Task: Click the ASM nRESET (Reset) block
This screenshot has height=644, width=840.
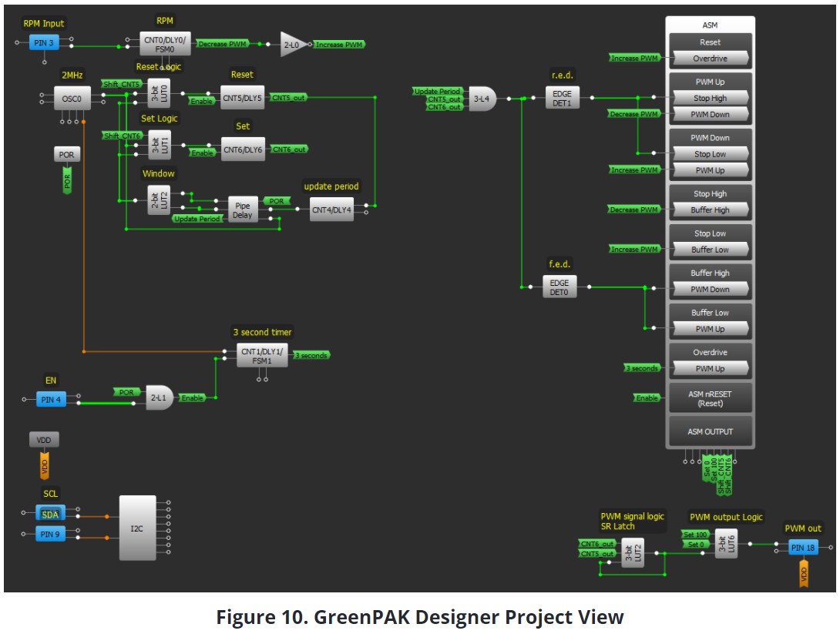Action: point(711,398)
